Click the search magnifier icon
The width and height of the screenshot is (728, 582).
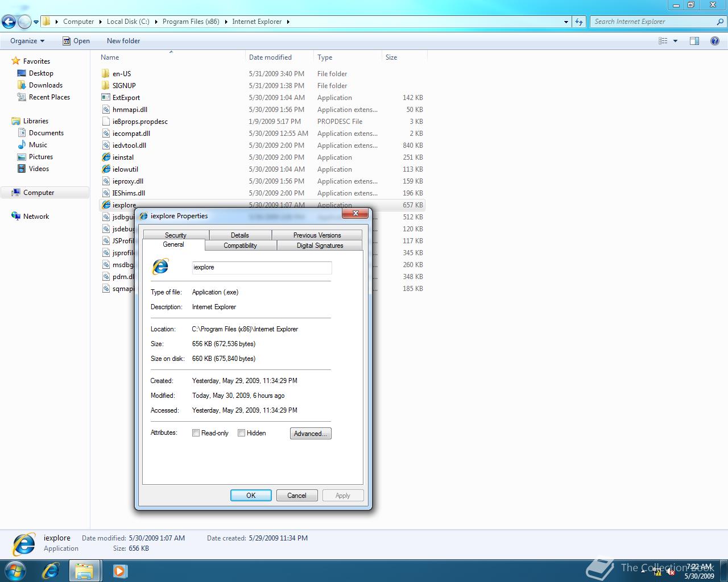pyautogui.click(x=721, y=22)
